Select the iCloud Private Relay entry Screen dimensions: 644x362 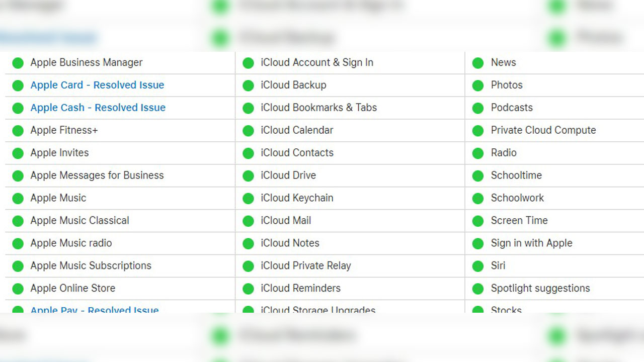[x=305, y=265]
